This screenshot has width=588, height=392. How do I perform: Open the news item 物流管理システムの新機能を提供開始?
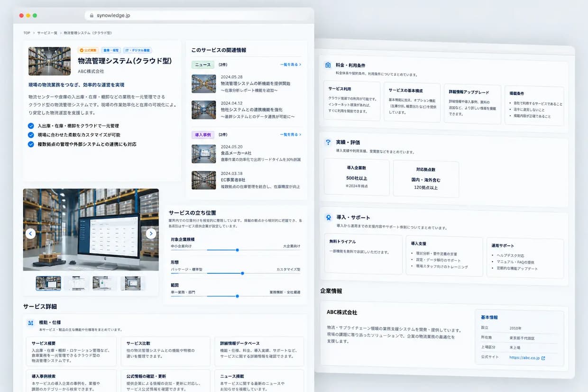click(x=256, y=83)
